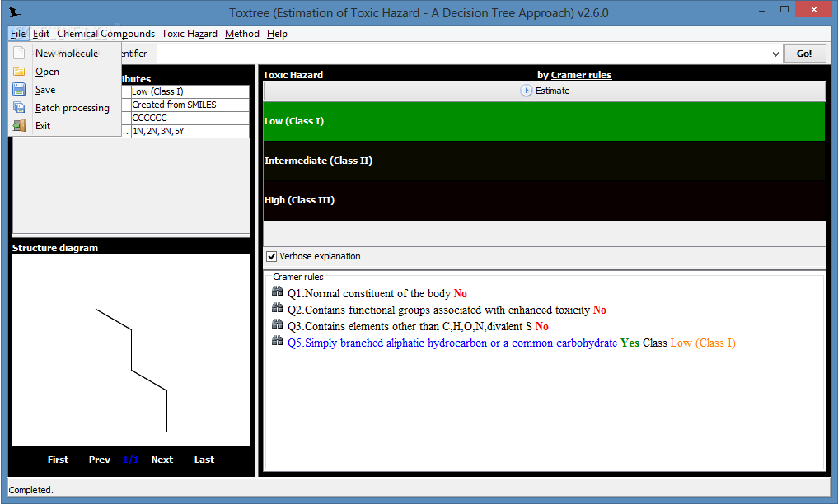Viewport: 838px width, 504px height.
Task: Select the 'CCCCCC' SMILES cell
Action: [x=190, y=118]
